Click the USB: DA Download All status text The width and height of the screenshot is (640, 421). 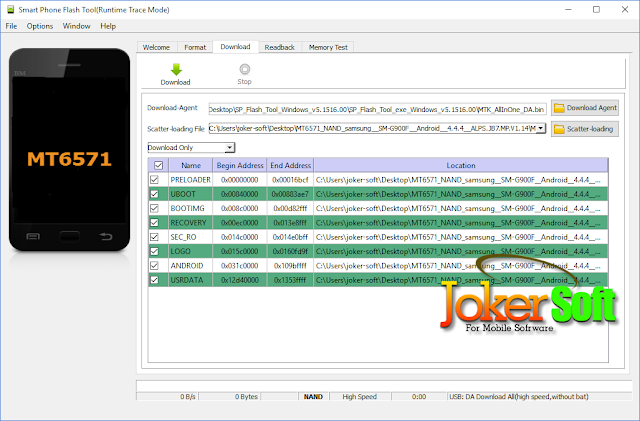point(519,396)
